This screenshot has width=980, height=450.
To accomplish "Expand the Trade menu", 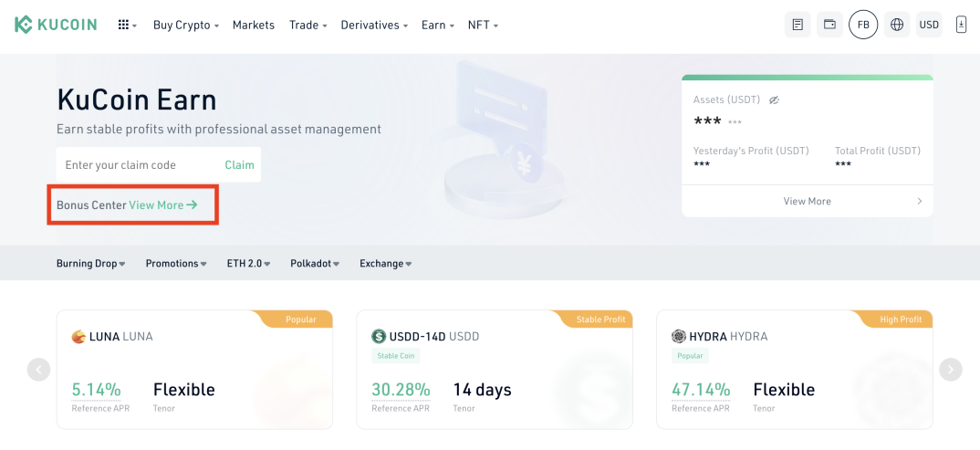I will pos(308,25).
